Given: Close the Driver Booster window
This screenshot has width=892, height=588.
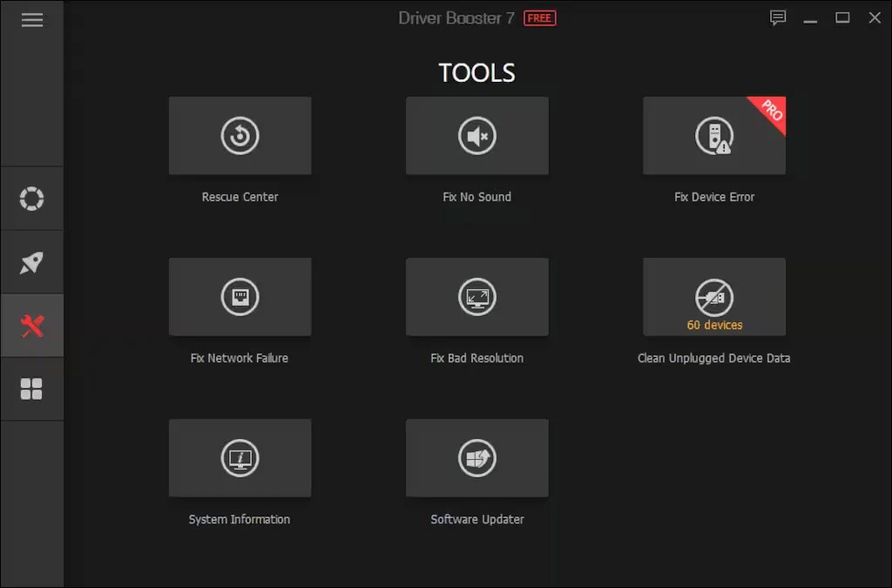Looking at the screenshot, I should pyautogui.click(x=875, y=18).
